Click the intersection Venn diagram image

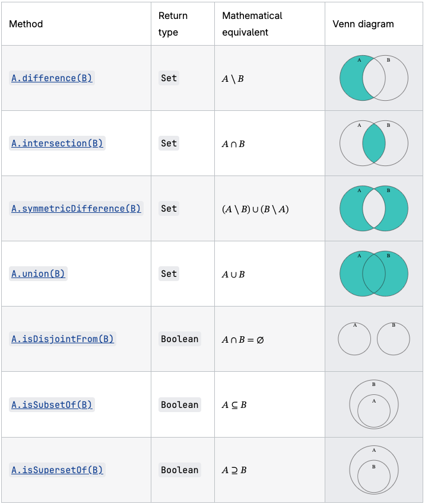(x=373, y=143)
